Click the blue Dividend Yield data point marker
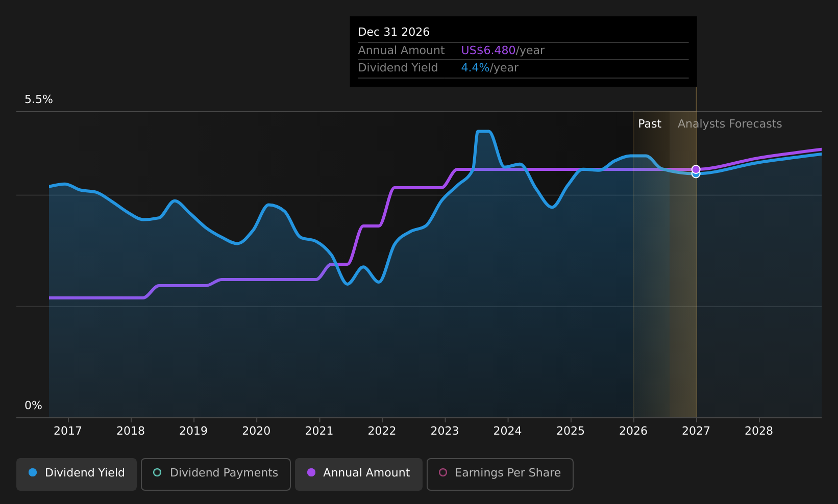Image resolution: width=838 pixels, height=504 pixels. coord(696,174)
